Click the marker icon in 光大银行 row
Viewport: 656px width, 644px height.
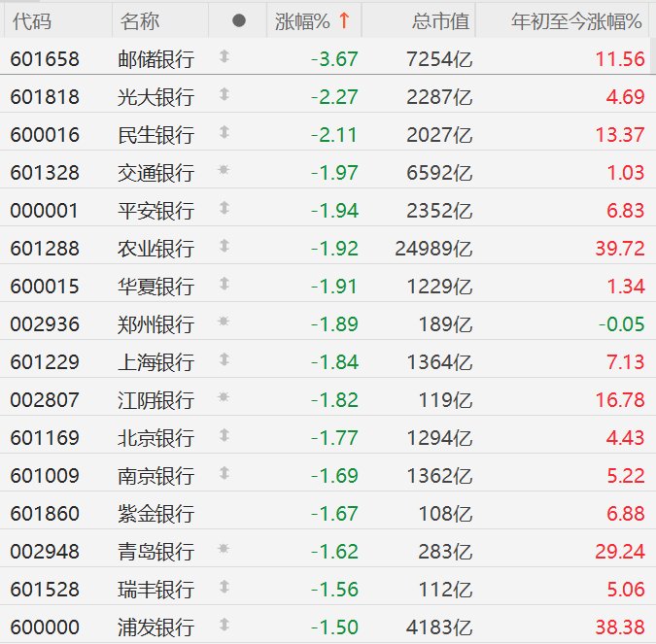click(224, 94)
